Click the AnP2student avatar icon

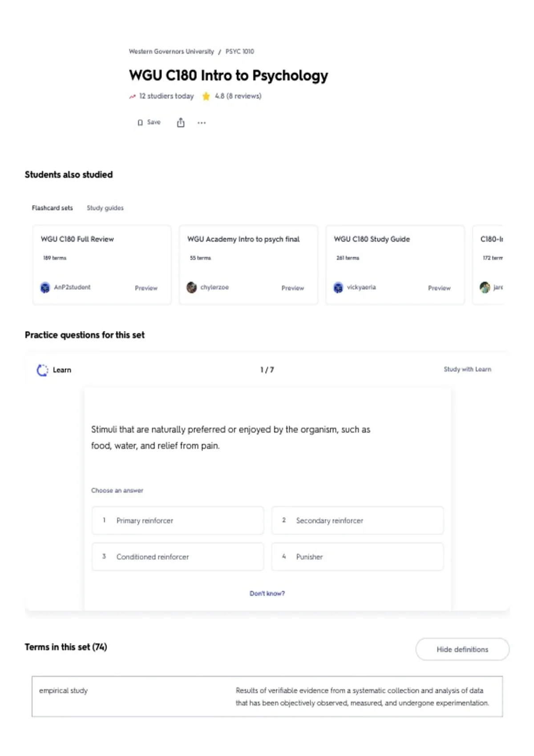click(x=45, y=288)
